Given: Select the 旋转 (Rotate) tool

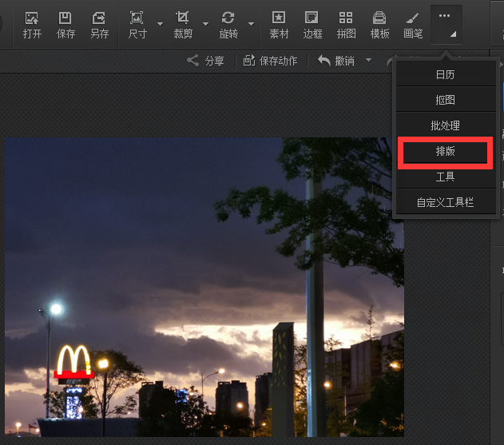Looking at the screenshot, I should (228, 24).
